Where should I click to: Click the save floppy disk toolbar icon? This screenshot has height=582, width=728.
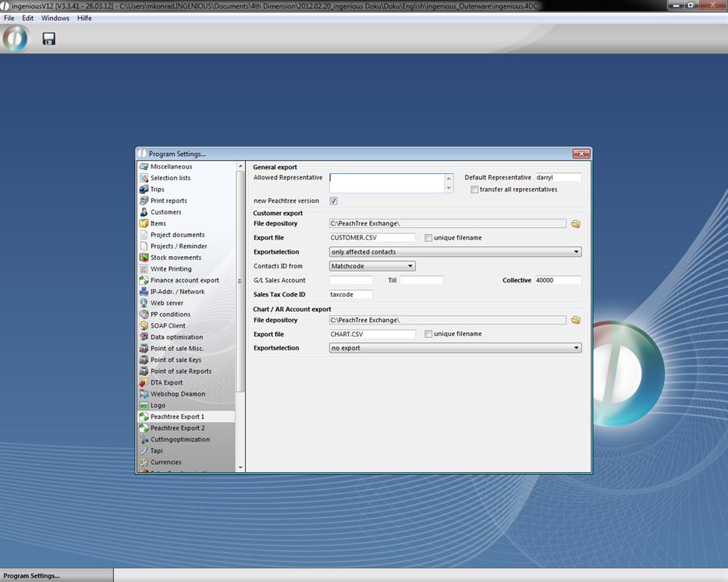tap(48, 39)
